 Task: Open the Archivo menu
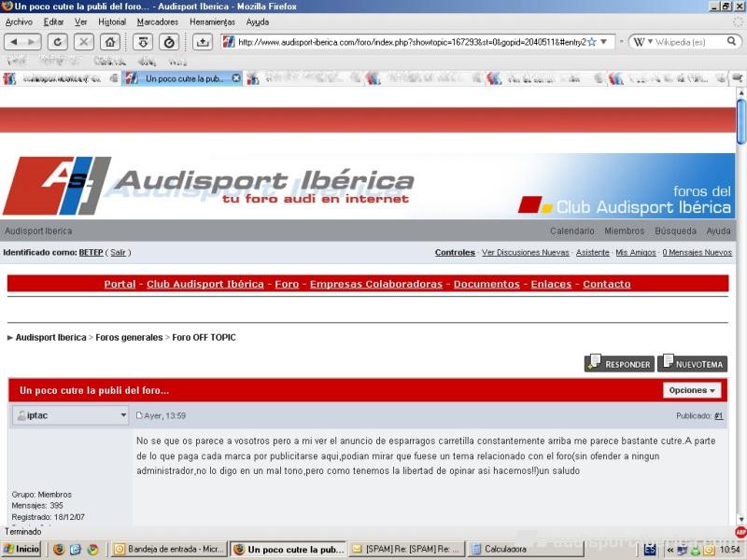click(x=19, y=21)
